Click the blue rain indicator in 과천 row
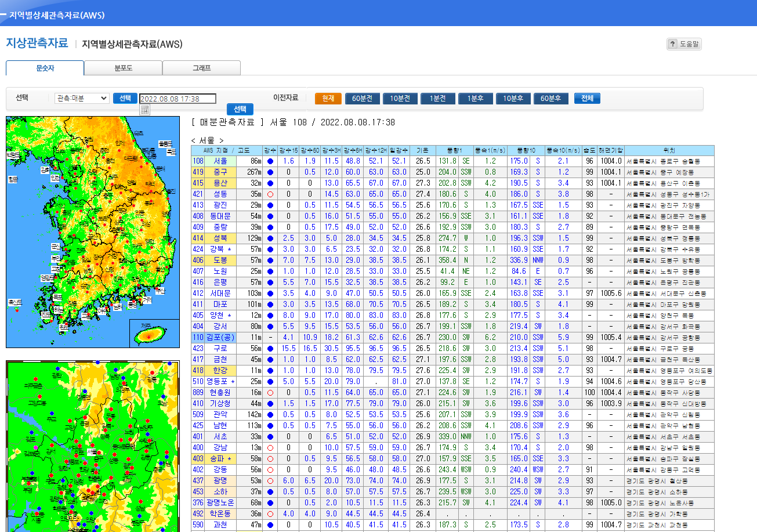The height and width of the screenshot is (532, 757). pyautogui.click(x=270, y=525)
